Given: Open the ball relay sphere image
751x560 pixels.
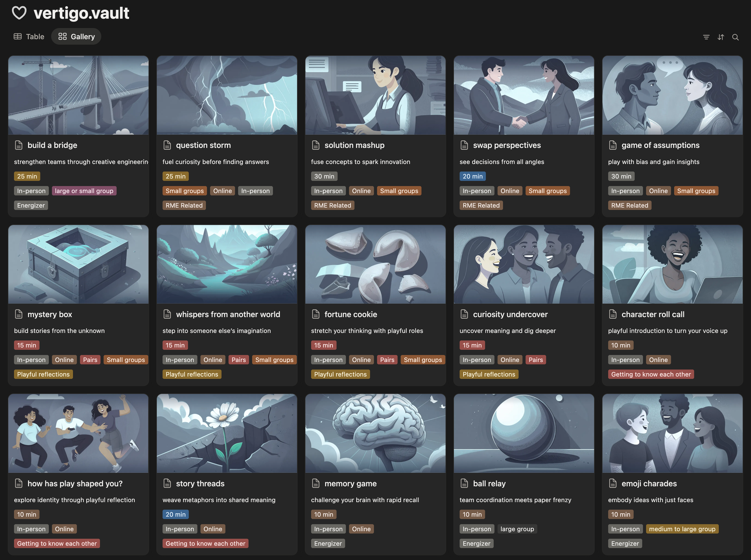Looking at the screenshot, I should (524, 433).
